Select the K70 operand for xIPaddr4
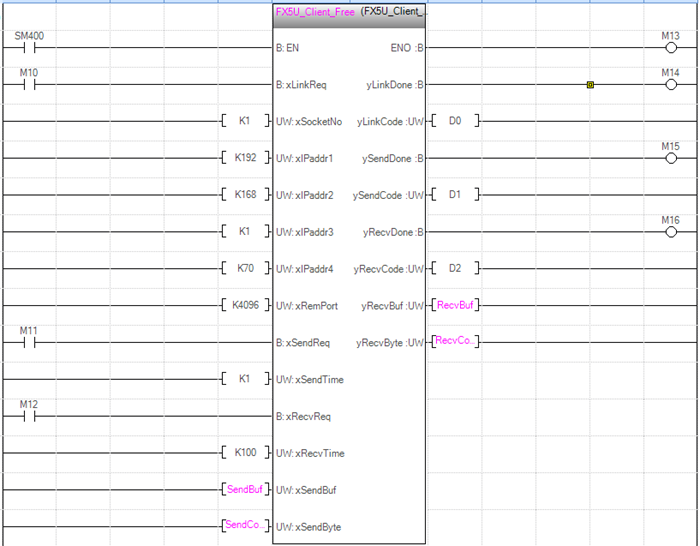The image size is (700, 546). click(245, 268)
